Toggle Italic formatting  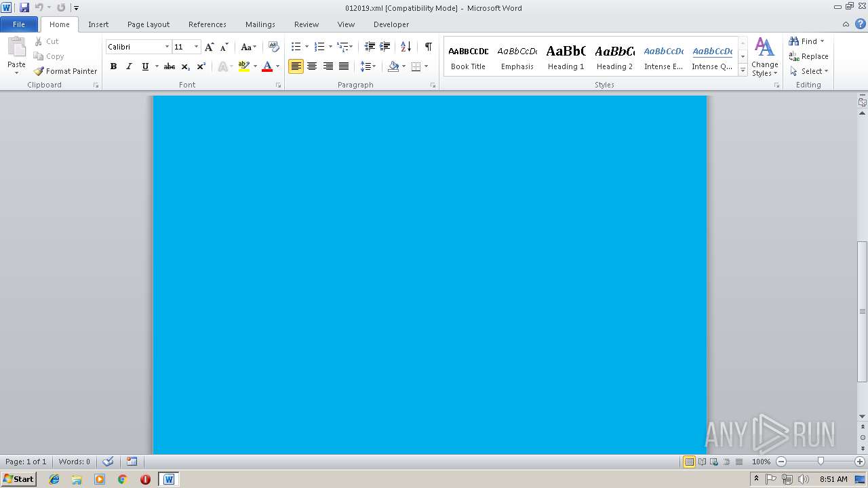click(x=129, y=66)
